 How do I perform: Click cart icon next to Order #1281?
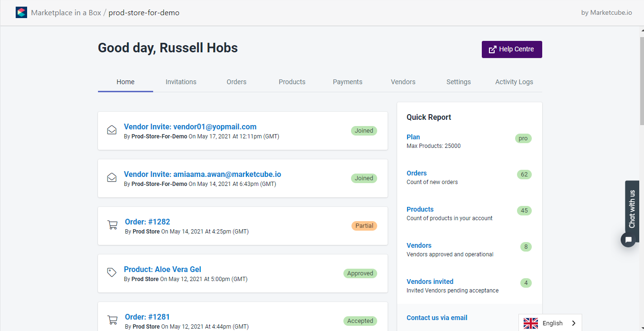point(113,320)
